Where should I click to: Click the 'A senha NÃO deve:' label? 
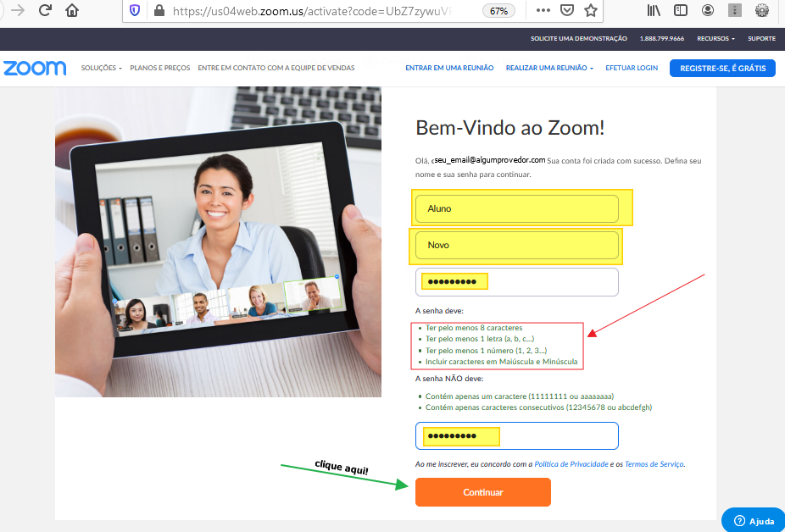[x=449, y=379]
